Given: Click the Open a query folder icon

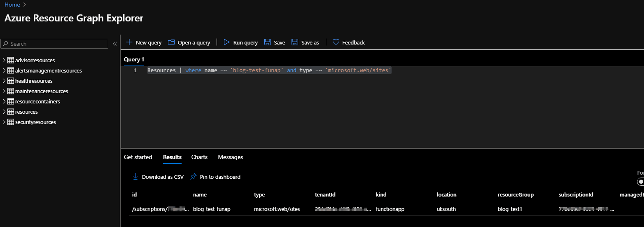Looking at the screenshot, I should (x=171, y=42).
